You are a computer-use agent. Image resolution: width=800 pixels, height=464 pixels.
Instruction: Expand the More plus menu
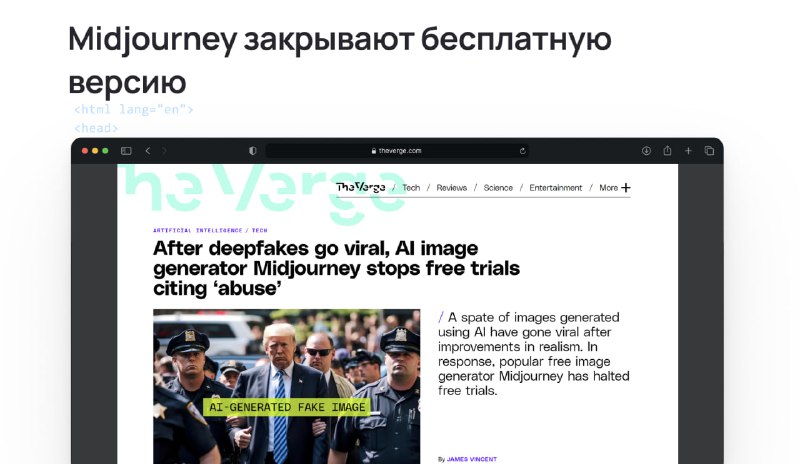click(x=615, y=188)
